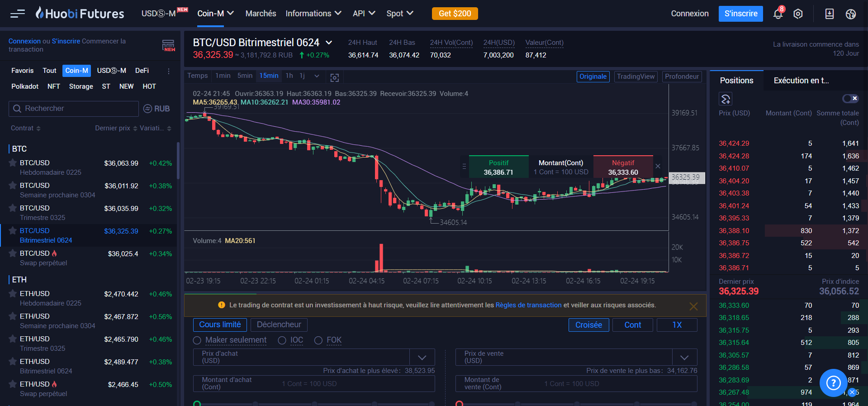
Task: Switch to Favoris contract tab
Action: (22, 71)
